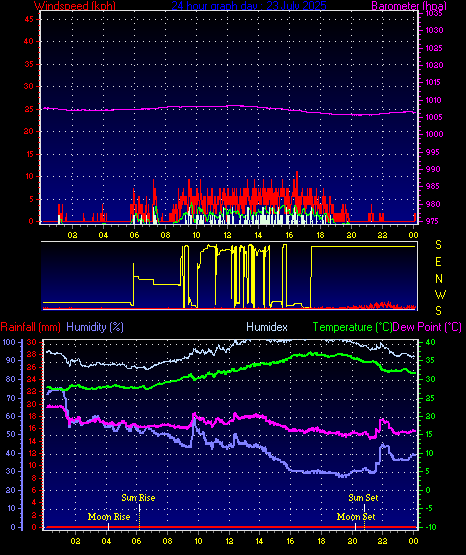Click the 70 humidity axis value

[11, 398]
